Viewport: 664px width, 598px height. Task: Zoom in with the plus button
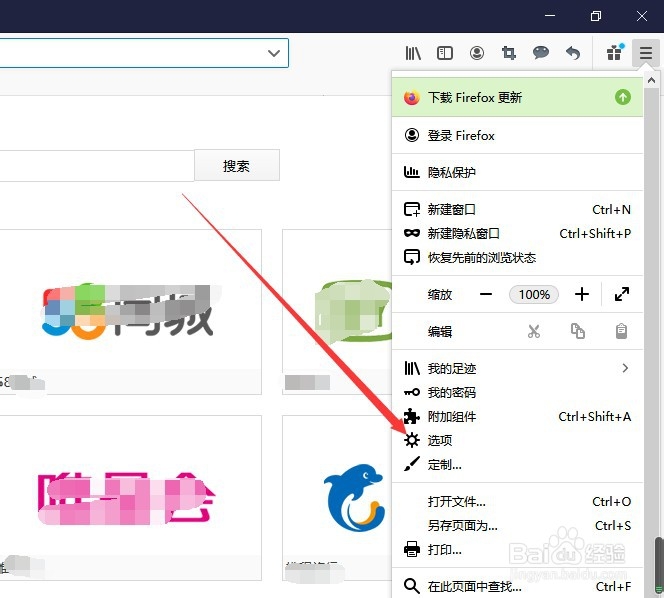582,294
